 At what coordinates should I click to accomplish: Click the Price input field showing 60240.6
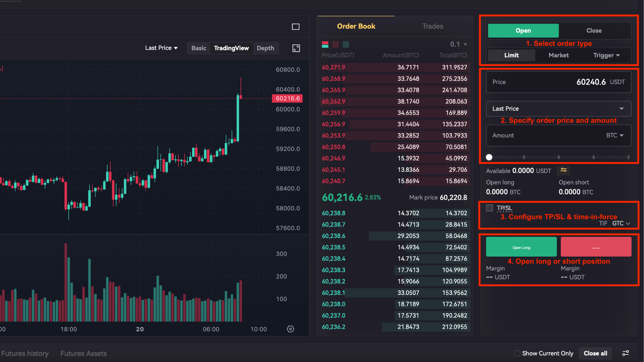[x=558, y=82]
